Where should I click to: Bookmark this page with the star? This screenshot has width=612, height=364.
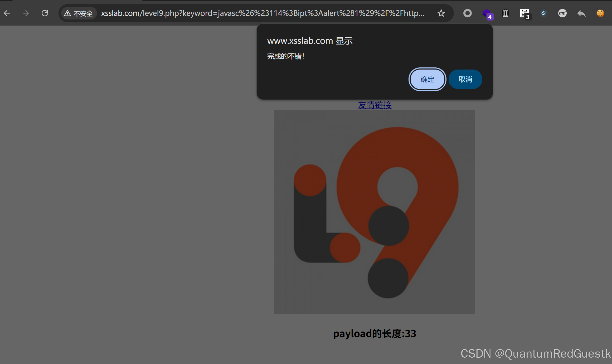pos(441,13)
